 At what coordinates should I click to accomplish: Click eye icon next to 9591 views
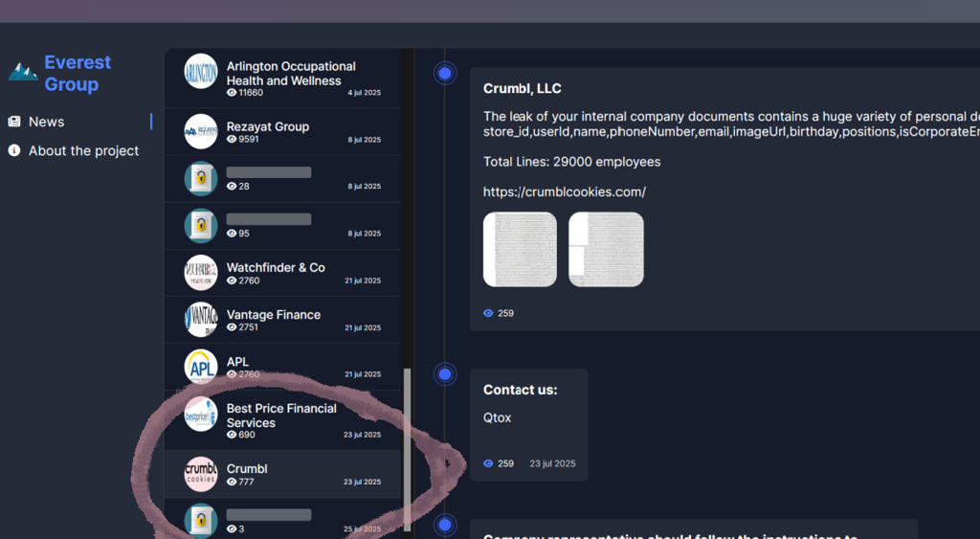(232, 139)
